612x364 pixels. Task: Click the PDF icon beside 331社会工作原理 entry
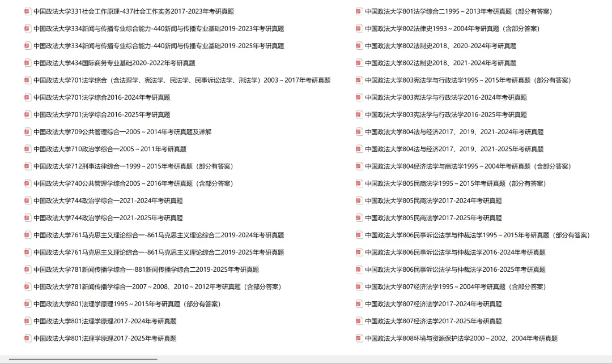click(x=27, y=11)
